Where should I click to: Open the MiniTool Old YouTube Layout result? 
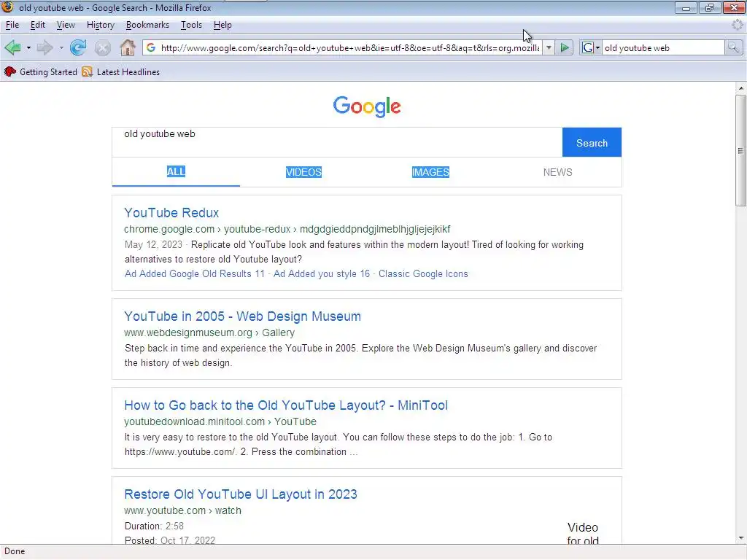[x=286, y=405]
